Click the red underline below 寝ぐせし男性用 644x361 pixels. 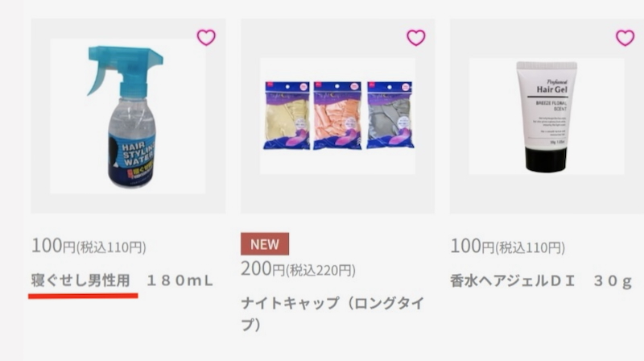click(x=83, y=296)
